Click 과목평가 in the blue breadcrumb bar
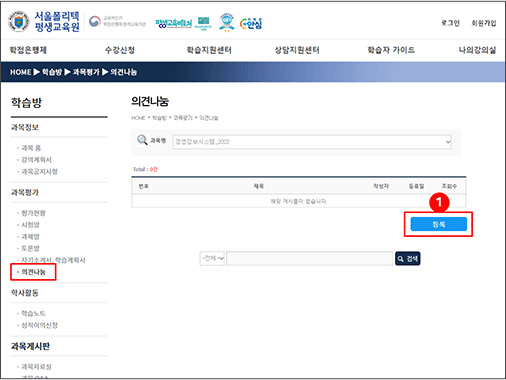Image resolution: width=506 pixels, height=380 pixels. (86, 72)
